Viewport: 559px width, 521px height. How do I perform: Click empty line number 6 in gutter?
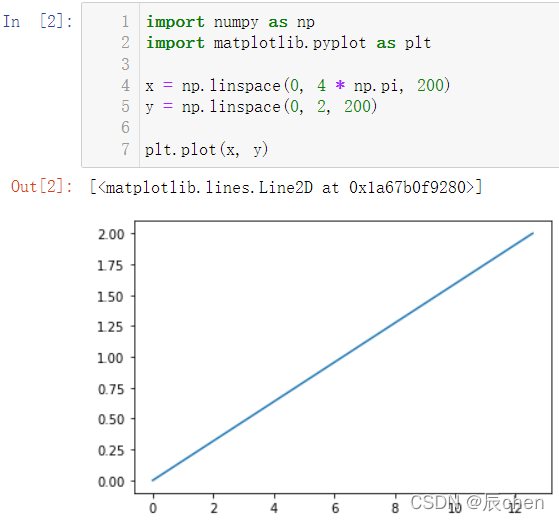point(125,128)
